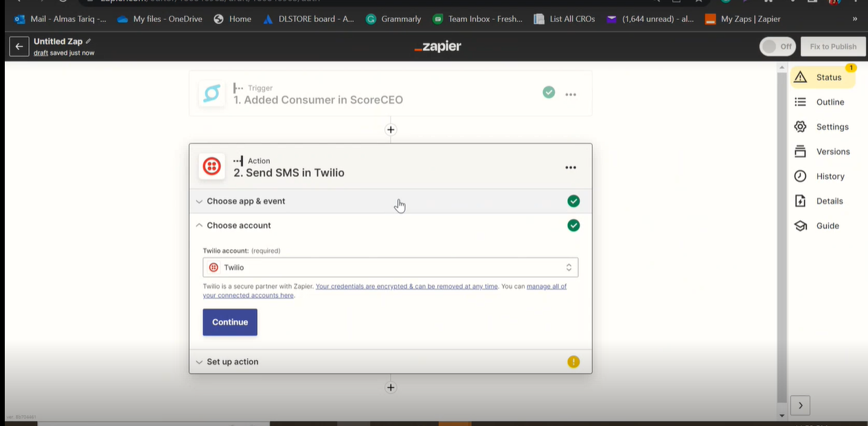Open Mail bookmark in bookmarks bar

tap(60, 19)
